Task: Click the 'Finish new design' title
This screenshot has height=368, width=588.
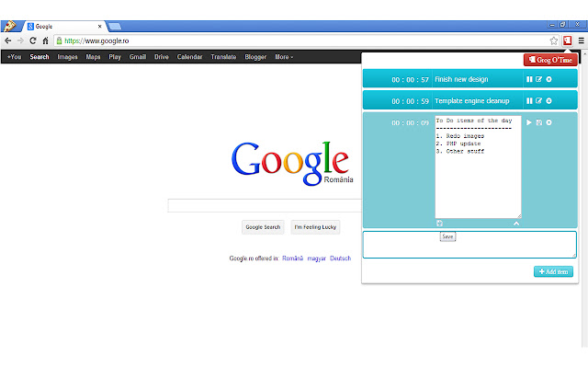Action: [x=461, y=79]
